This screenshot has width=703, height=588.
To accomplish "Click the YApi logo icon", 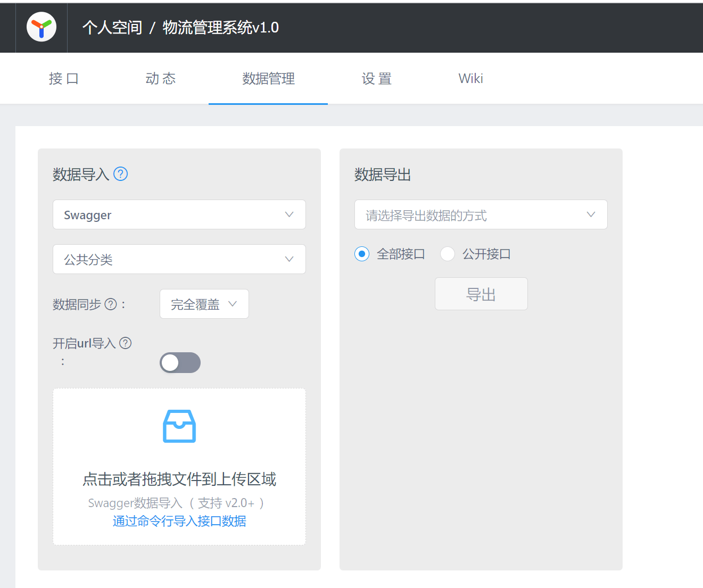I will (42, 27).
